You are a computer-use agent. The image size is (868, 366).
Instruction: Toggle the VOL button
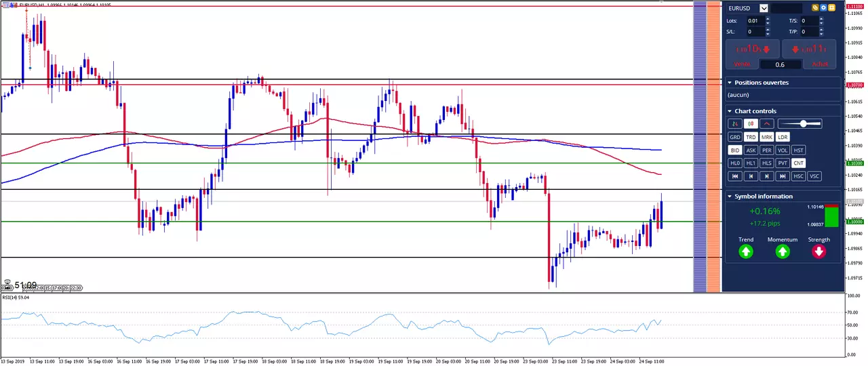(x=783, y=150)
